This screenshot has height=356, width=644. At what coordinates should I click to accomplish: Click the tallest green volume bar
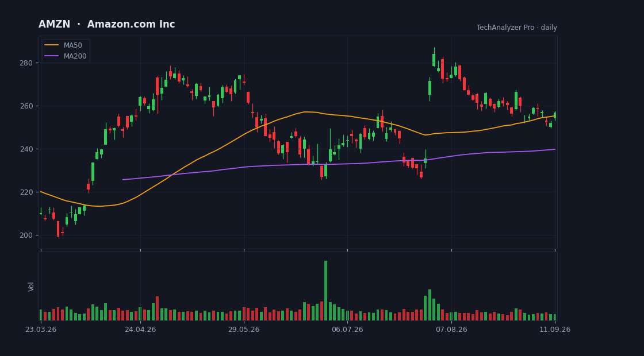[x=325, y=291]
